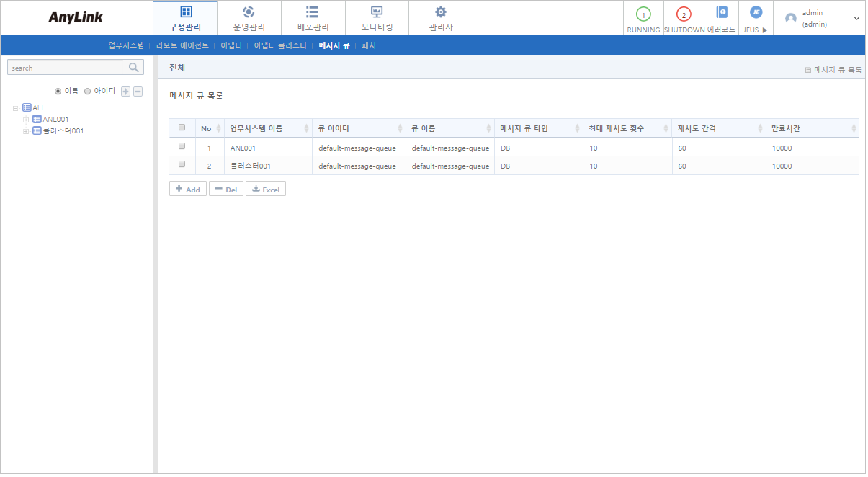Viewport: 868px width, 477px height.
Task: Click the SHUTDOWN count indicator
Action: point(683,13)
